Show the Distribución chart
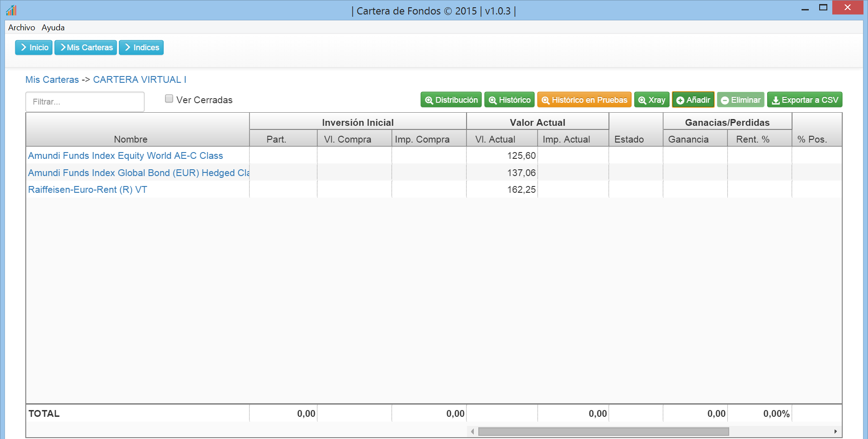The width and height of the screenshot is (868, 439). click(x=451, y=100)
